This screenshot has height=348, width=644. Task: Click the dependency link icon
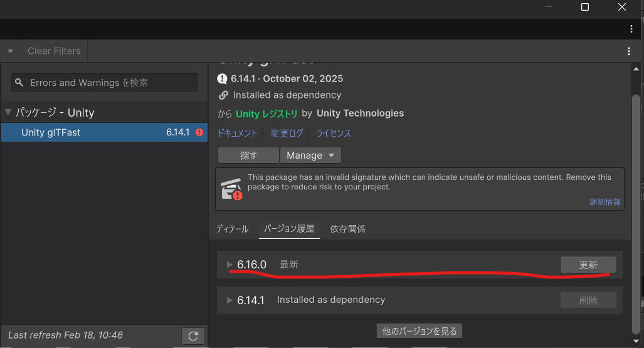223,95
